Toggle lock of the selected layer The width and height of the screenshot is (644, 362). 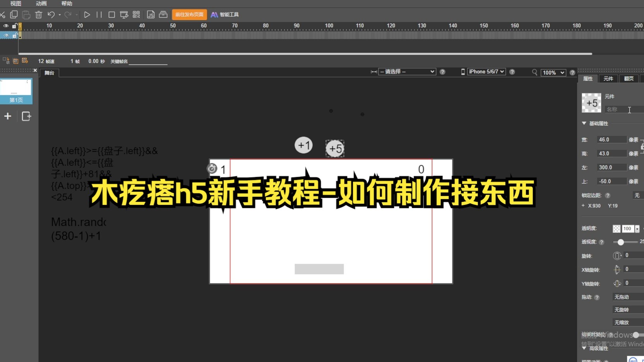[x=15, y=35]
